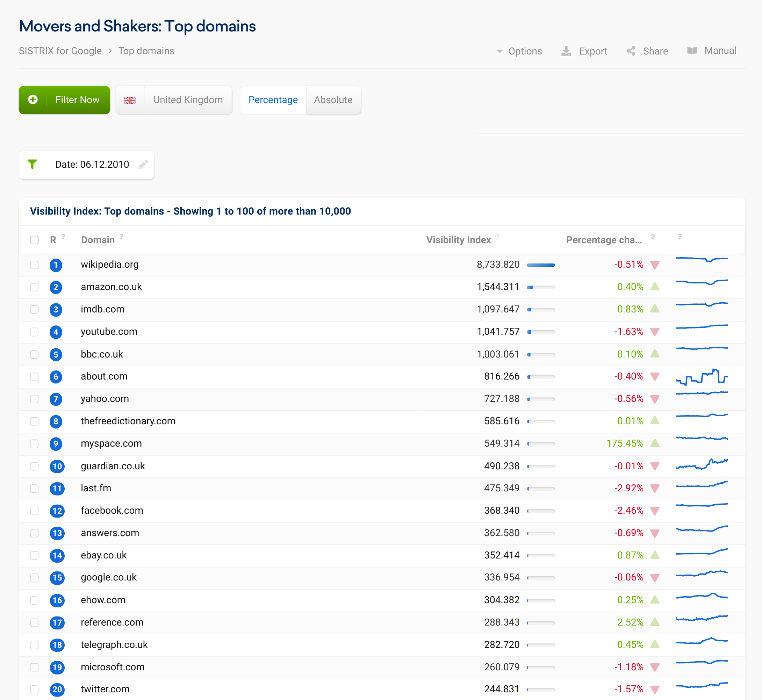Viewport: 762px width, 700px height.
Task: Toggle the select-all checkbox in table header
Action: click(35, 240)
